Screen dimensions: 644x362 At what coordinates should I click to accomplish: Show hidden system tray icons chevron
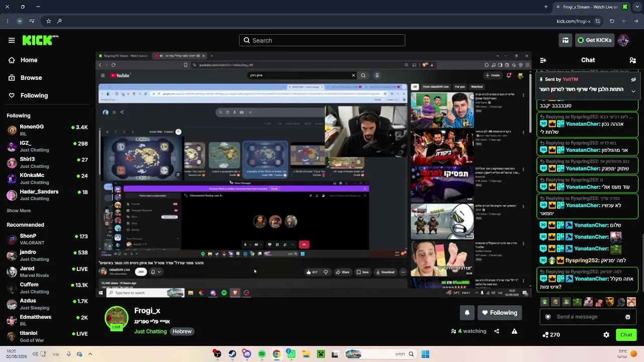tap(90, 354)
